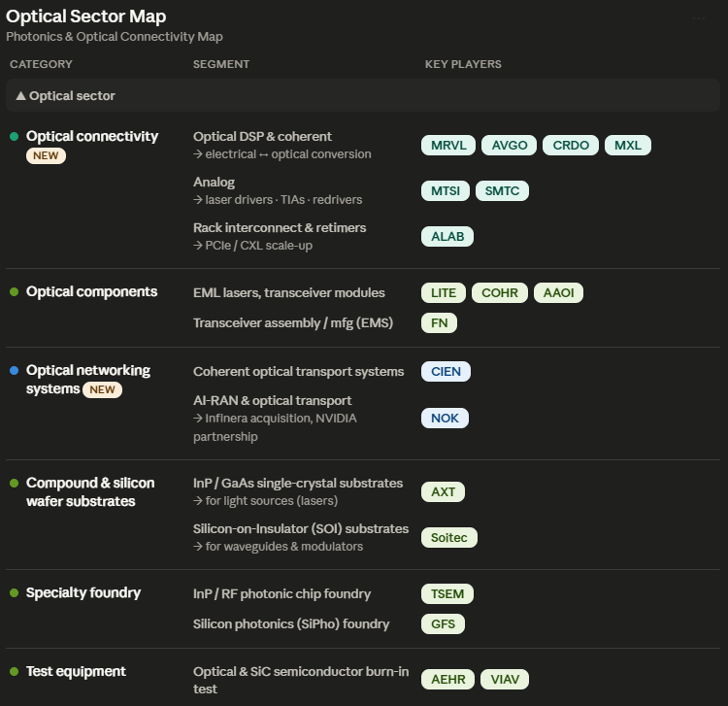Click Transceiver assembly / mfg (EMS) segment
The image size is (728, 706).
pos(293,323)
